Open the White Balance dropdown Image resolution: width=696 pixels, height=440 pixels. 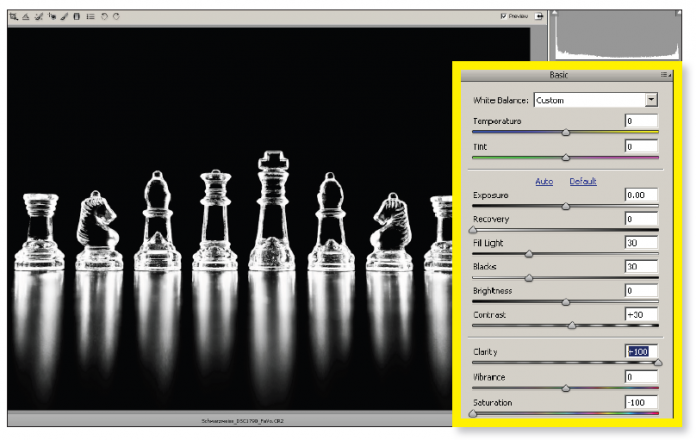[x=651, y=100]
